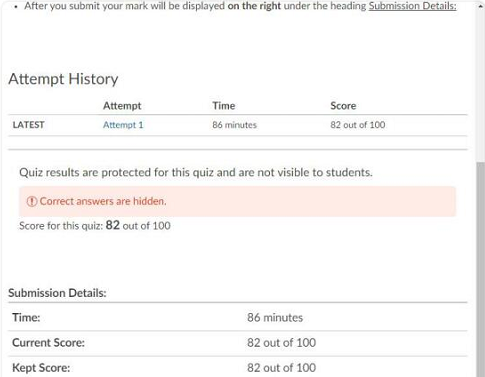
Task: Click the vertical scrollbar thumb
Action: [x=480, y=269]
